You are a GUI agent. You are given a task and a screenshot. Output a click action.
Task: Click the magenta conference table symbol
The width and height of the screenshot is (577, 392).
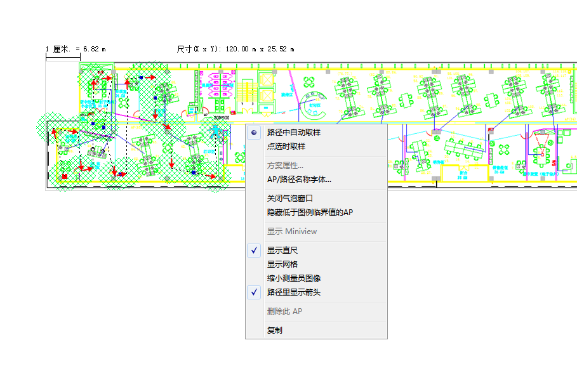pos(220,84)
